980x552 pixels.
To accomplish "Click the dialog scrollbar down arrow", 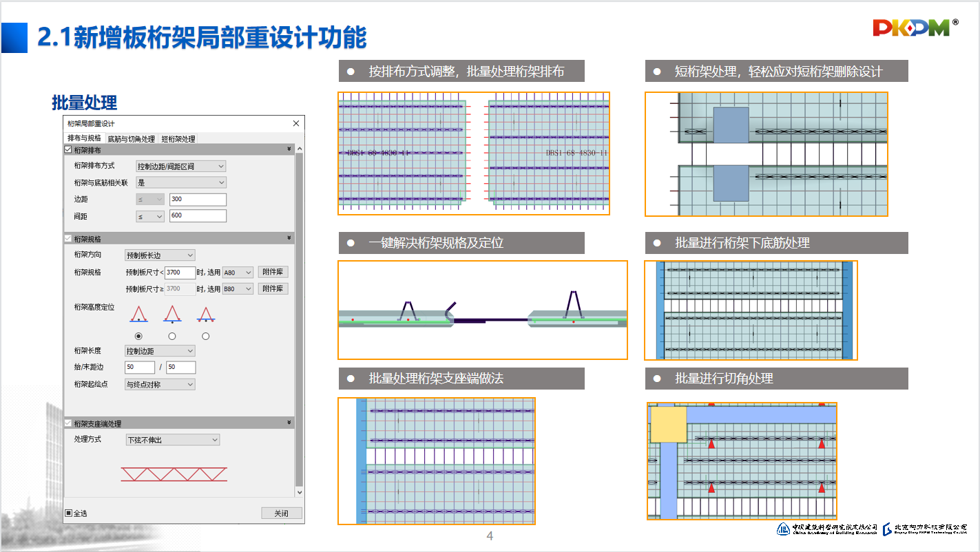I will click(299, 492).
